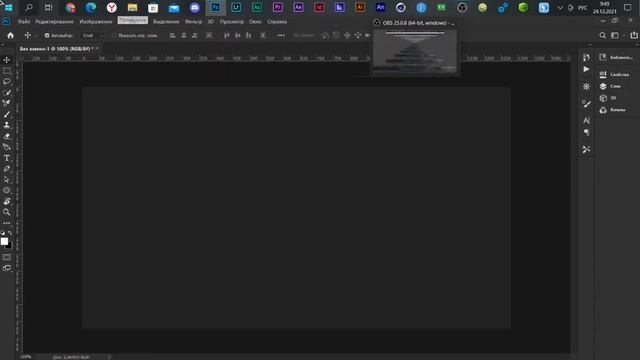Click the zoom percentage field in the status bar
The height and width of the screenshot is (360, 640).
[26, 357]
